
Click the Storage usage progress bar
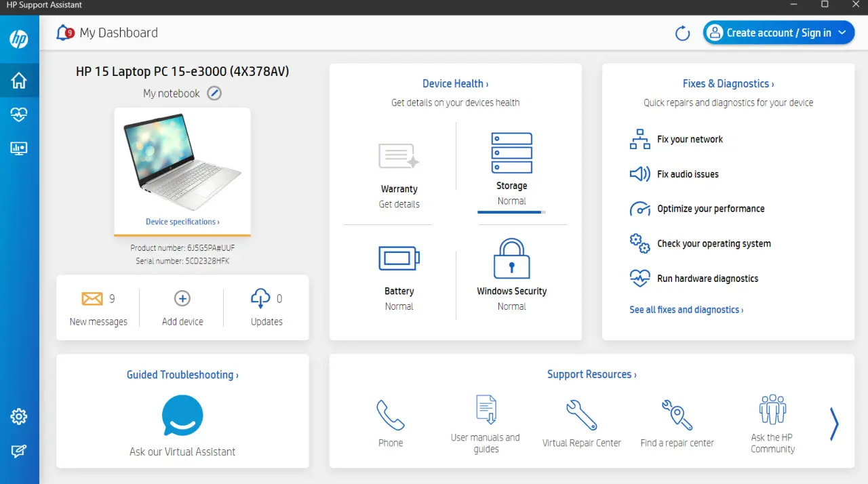point(511,212)
